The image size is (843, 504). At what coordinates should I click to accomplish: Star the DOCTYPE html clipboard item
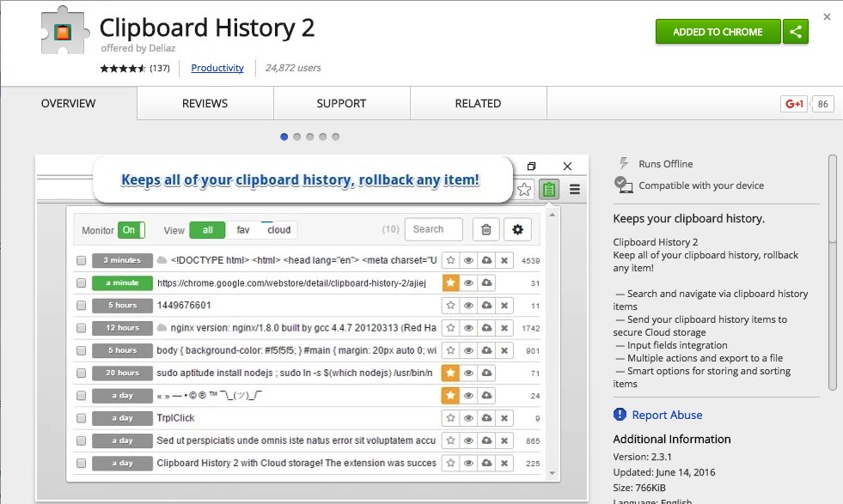pyautogui.click(x=450, y=260)
